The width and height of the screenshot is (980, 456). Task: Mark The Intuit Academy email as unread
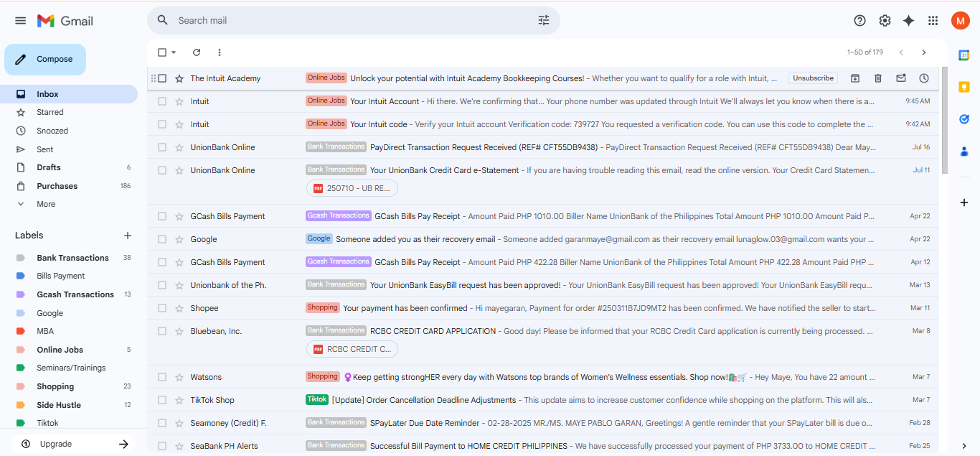pyautogui.click(x=901, y=78)
